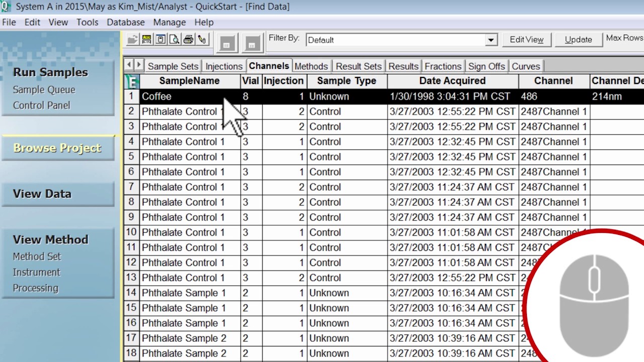Open Processing in the sidebar
This screenshot has height=362, width=644.
(x=35, y=288)
